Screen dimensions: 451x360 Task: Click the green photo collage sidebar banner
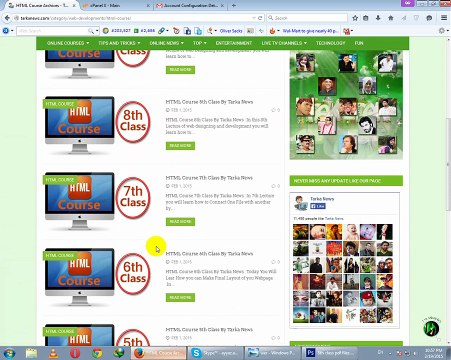point(346,105)
